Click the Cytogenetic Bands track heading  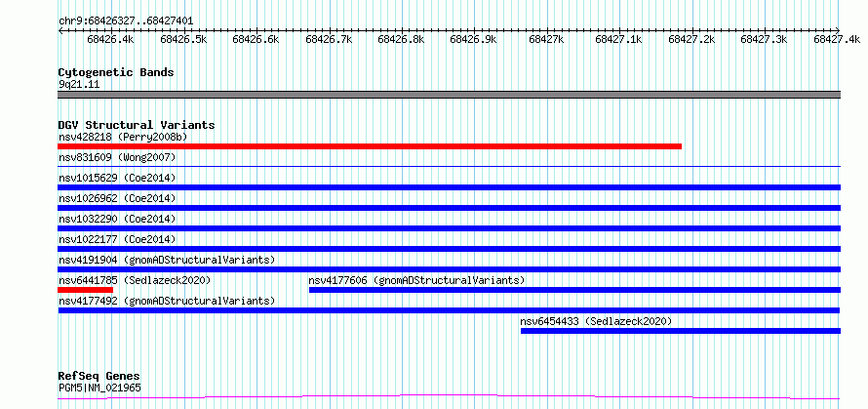pos(116,72)
